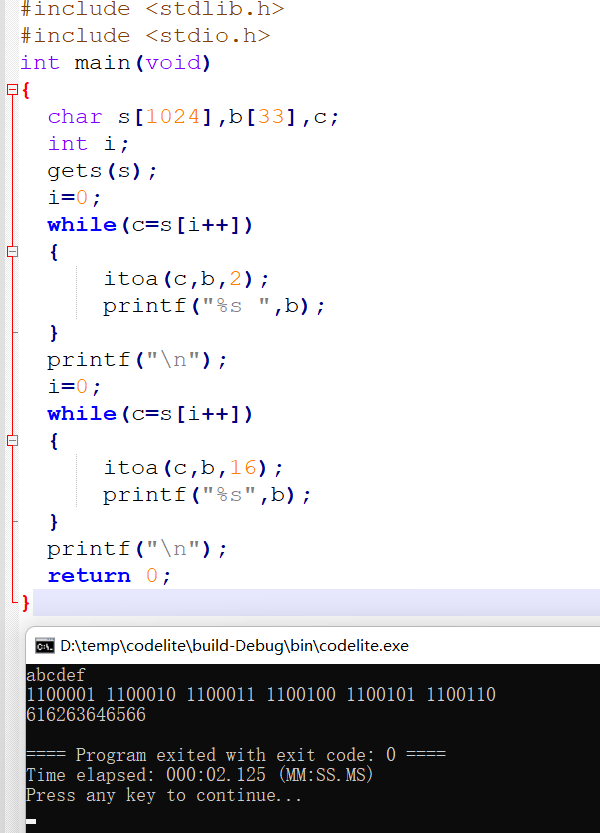Click the 'int i;' declaration line
600x833 pixels.
click(88, 143)
